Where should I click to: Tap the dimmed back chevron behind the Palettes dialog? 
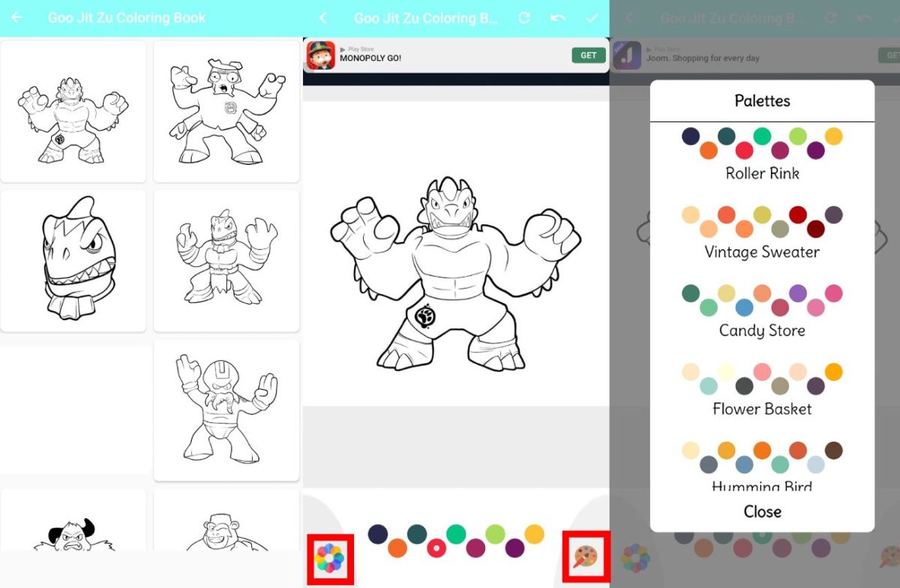click(x=629, y=18)
